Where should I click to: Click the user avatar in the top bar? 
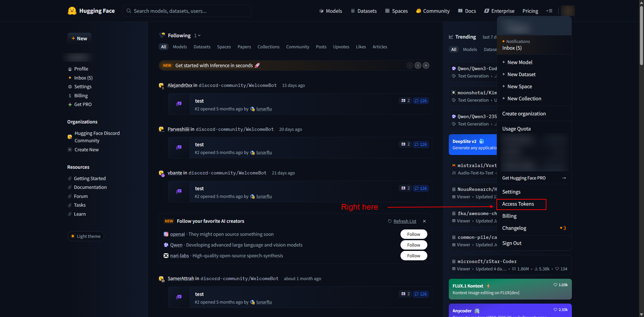click(x=568, y=11)
